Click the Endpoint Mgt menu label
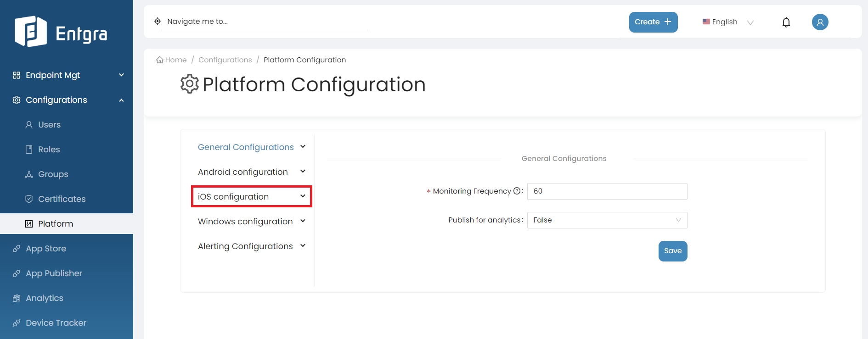Screen dimensions: 868x339 [53, 75]
